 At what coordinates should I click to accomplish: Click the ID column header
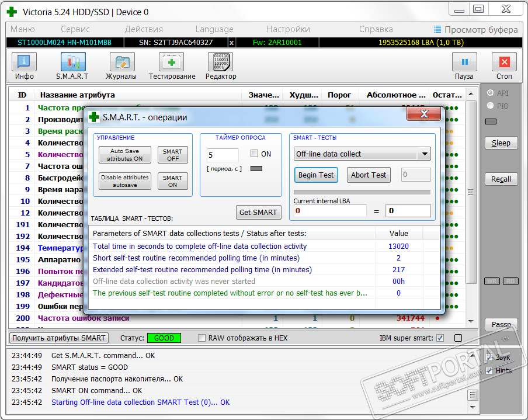[22, 95]
